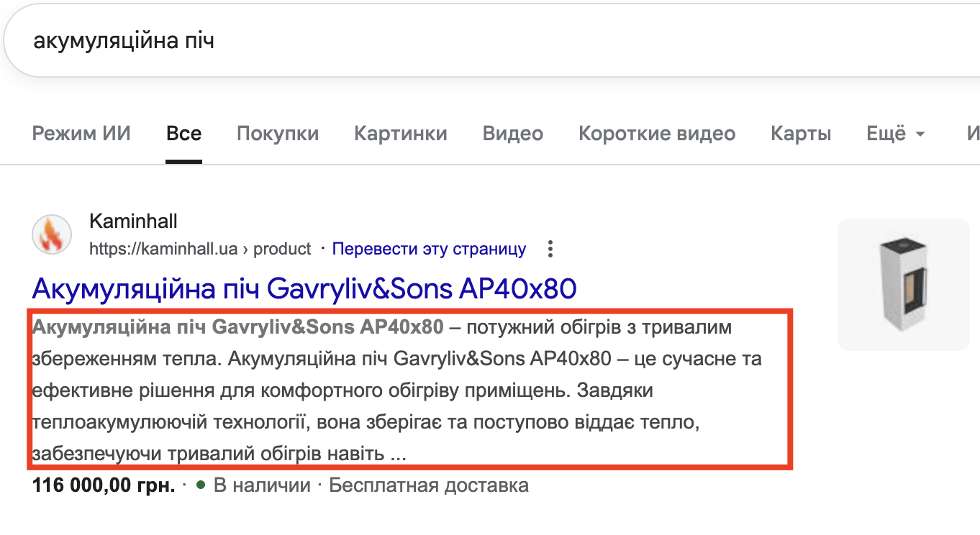Click the green in-stock status dot
This screenshot has height=535, width=980.
click(201, 485)
